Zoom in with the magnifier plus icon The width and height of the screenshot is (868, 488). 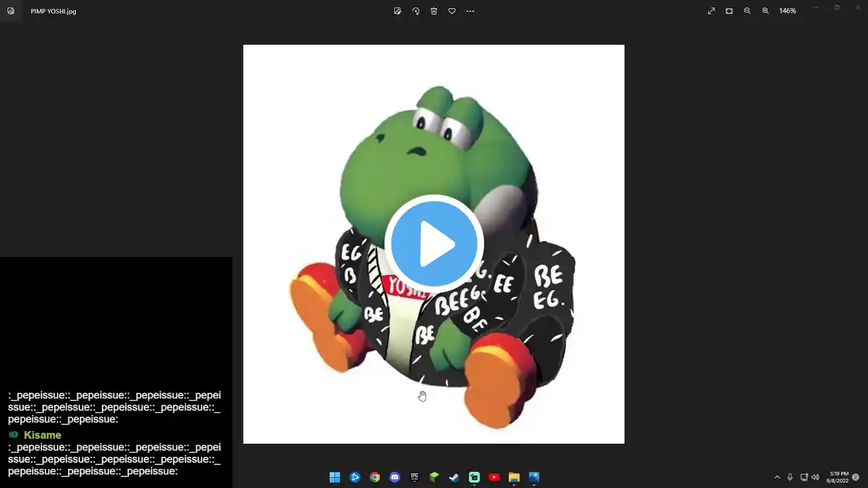pyautogui.click(x=766, y=11)
